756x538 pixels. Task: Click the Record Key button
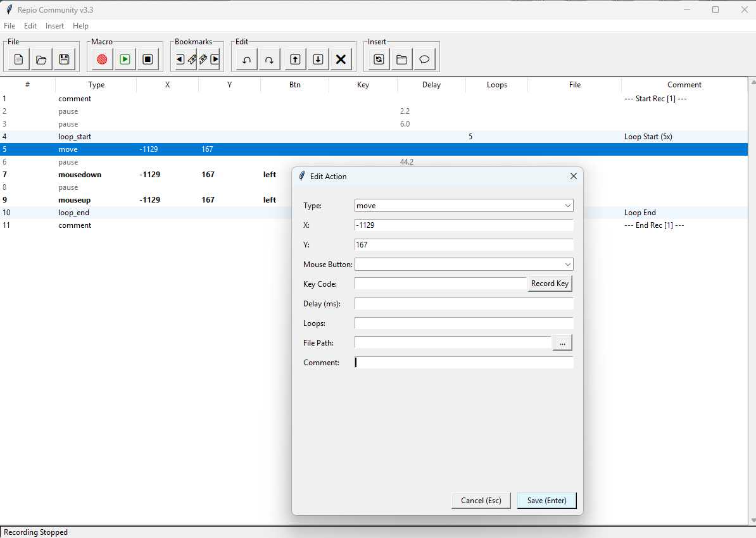point(550,284)
